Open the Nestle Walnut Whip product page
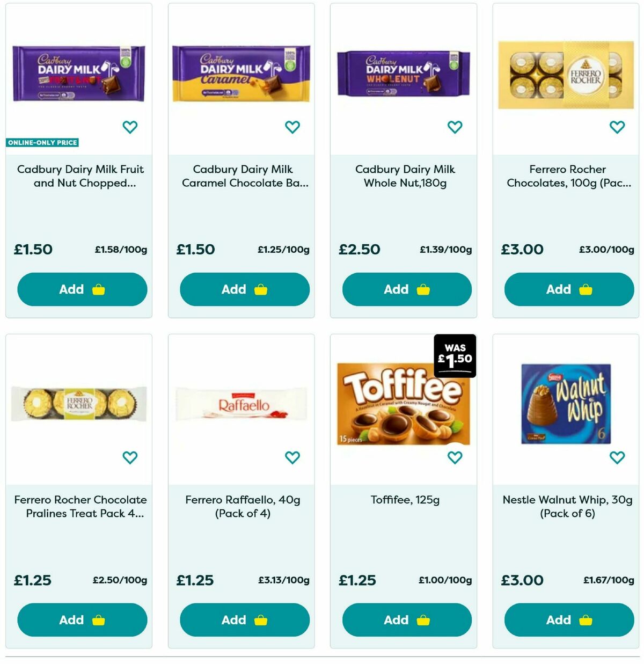This screenshot has width=644, height=664. pyautogui.click(x=567, y=506)
